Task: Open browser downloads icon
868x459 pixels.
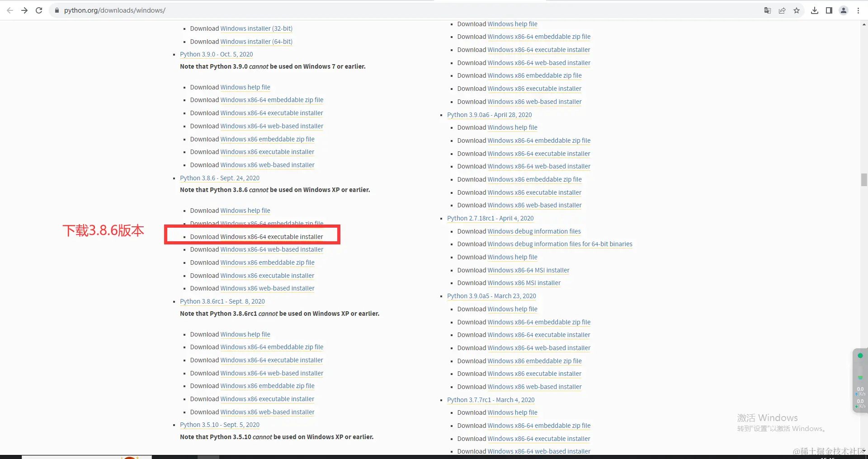Action: (x=815, y=10)
